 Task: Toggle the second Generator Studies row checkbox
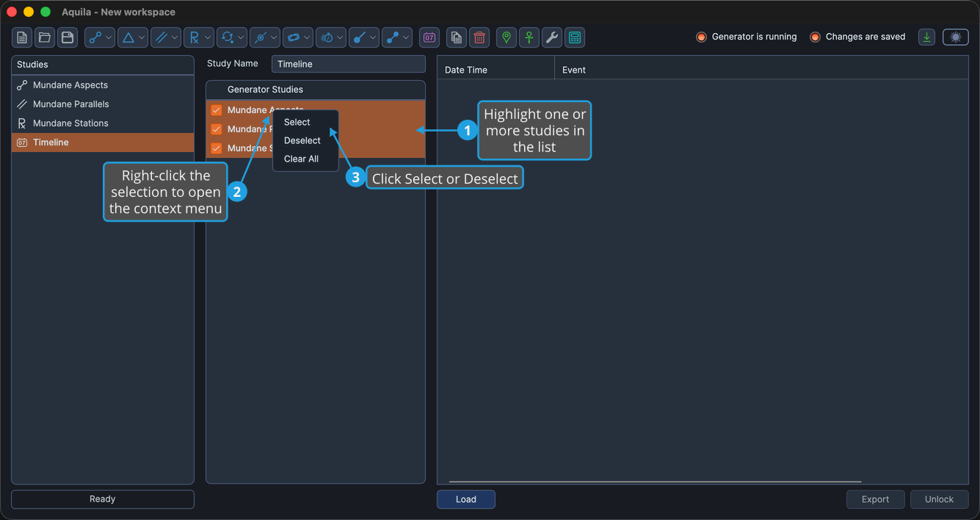pyautogui.click(x=217, y=129)
